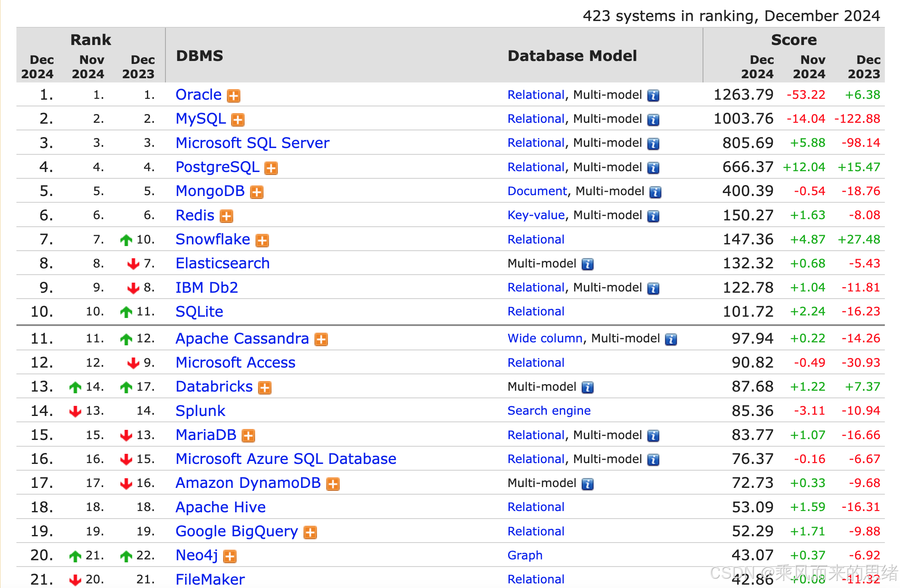Click the info icon in Amazon DynamoDB's row
Image resolution: width=900 pixels, height=588 pixels.
pos(588,484)
